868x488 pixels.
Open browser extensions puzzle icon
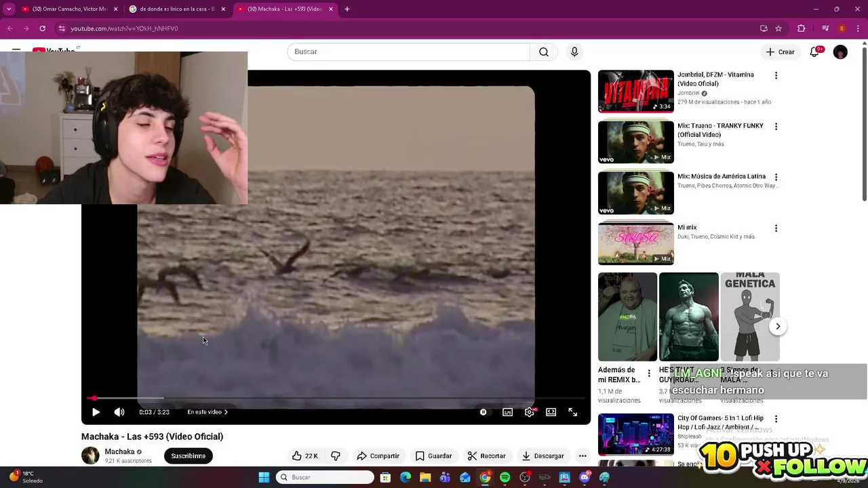802,28
